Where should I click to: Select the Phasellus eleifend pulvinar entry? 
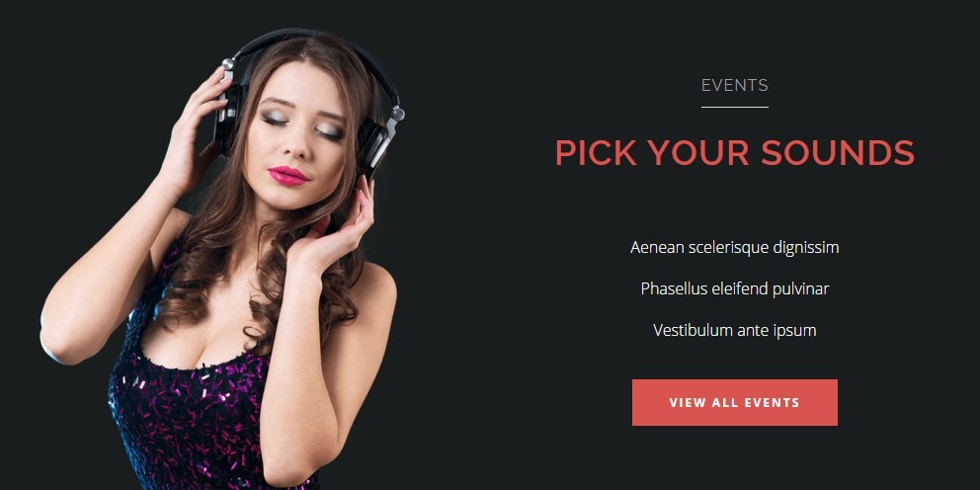point(734,288)
